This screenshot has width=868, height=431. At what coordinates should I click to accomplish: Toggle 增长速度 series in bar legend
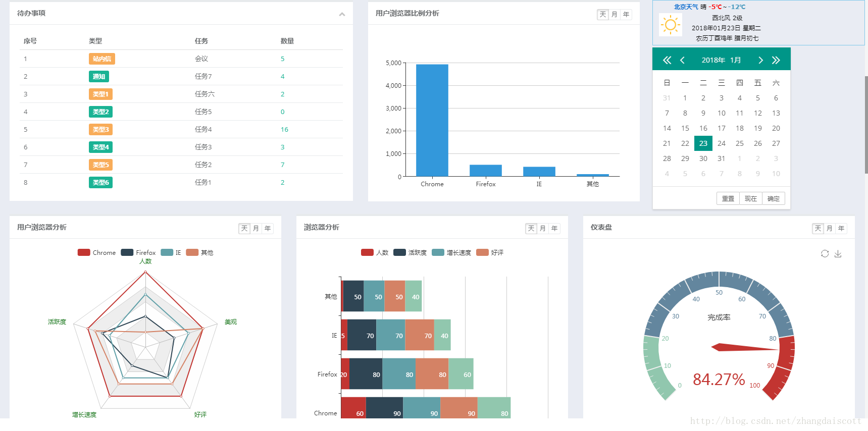[x=451, y=252]
